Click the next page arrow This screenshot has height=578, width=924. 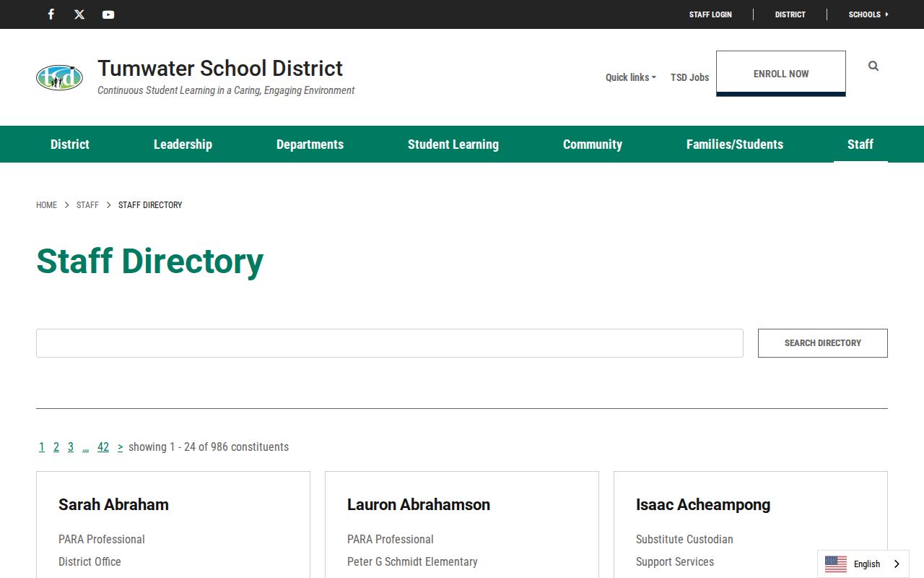tap(121, 447)
